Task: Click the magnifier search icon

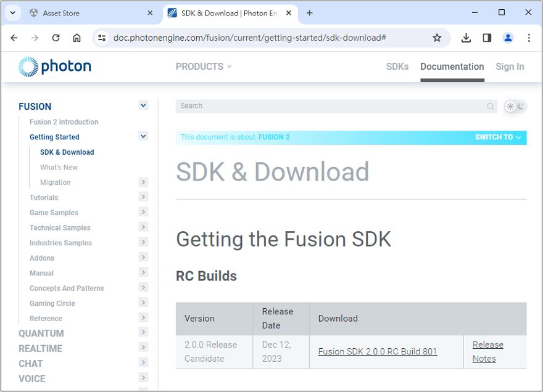Action: [490, 106]
